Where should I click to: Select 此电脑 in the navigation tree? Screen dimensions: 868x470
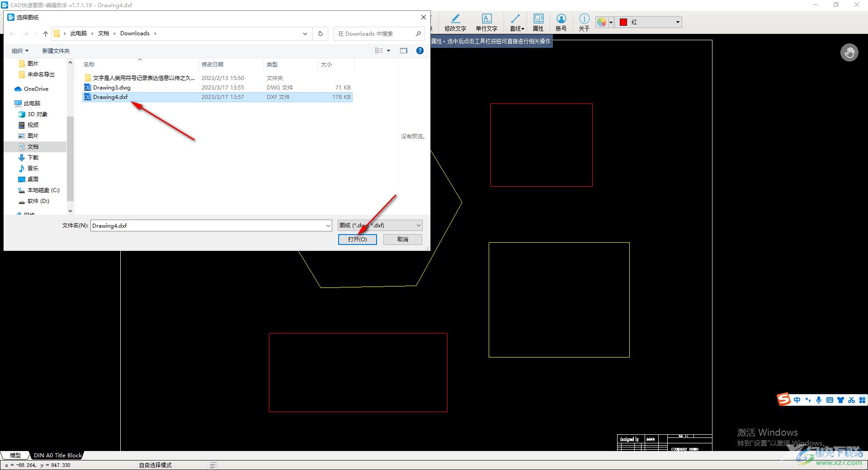coord(32,103)
